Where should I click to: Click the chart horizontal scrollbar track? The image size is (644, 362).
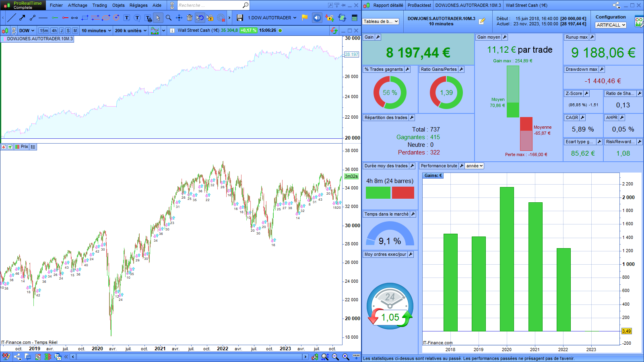pos(188,357)
